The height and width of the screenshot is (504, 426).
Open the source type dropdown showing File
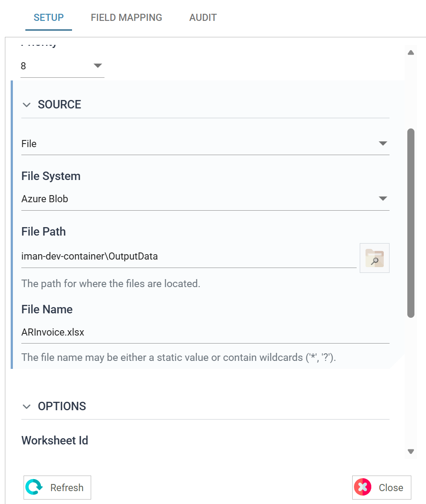[x=205, y=144]
